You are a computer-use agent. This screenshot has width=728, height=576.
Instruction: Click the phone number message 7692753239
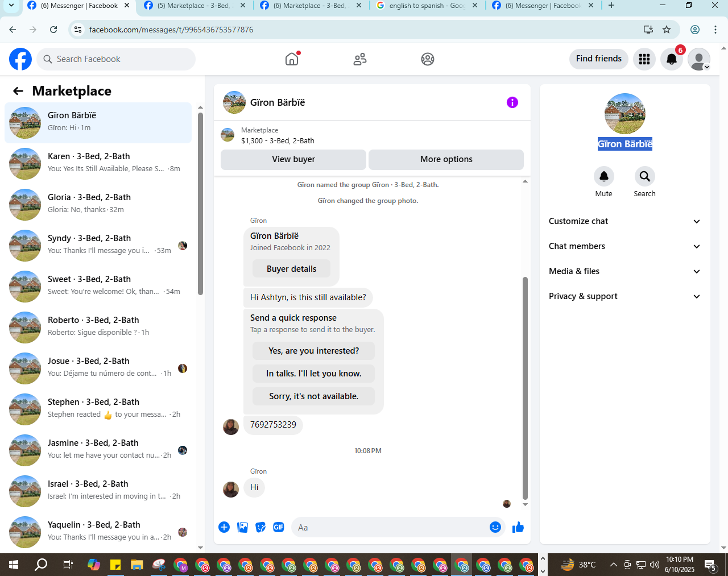(x=273, y=425)
